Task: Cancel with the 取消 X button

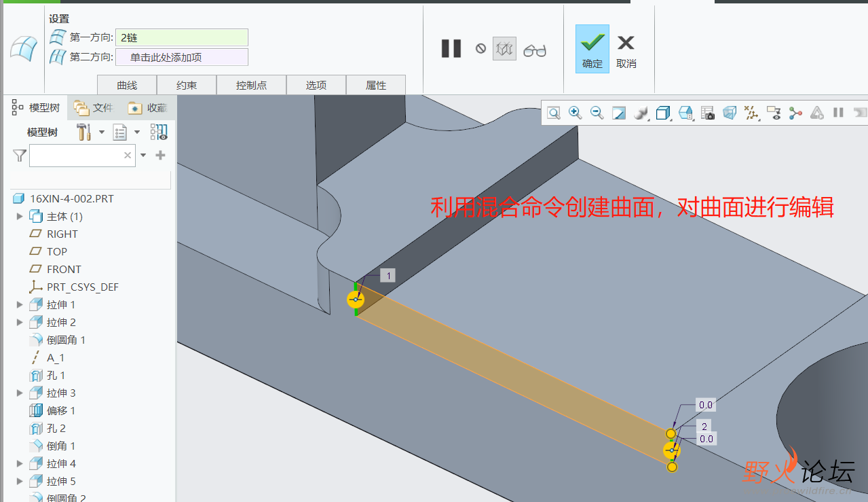Action: click(x=626, y=50)
